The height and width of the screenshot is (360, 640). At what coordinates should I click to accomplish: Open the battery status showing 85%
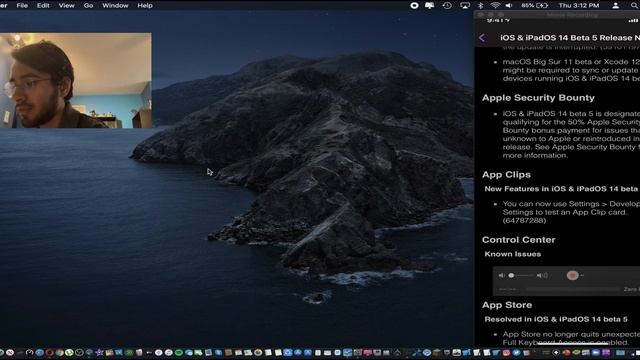(534, 5)
